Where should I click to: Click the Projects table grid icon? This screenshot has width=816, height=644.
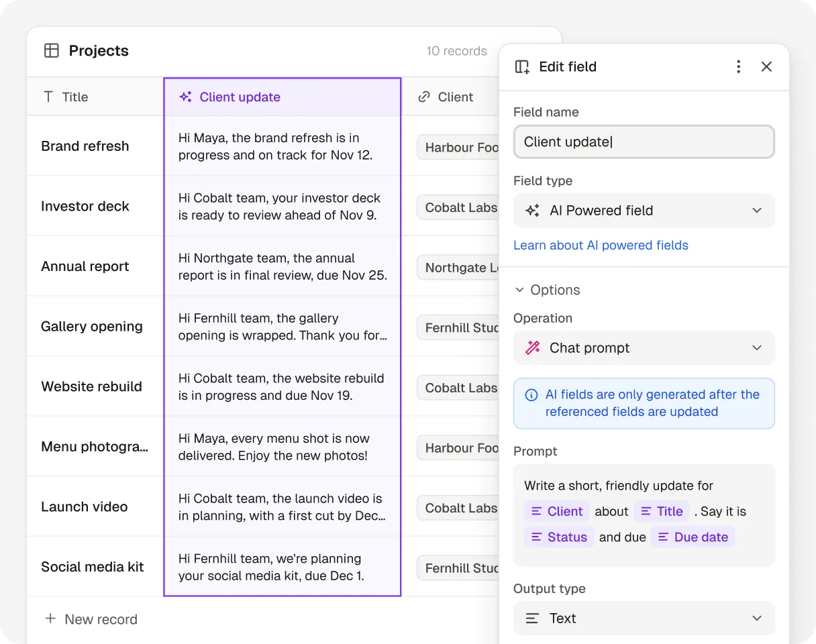click(52, 50)
